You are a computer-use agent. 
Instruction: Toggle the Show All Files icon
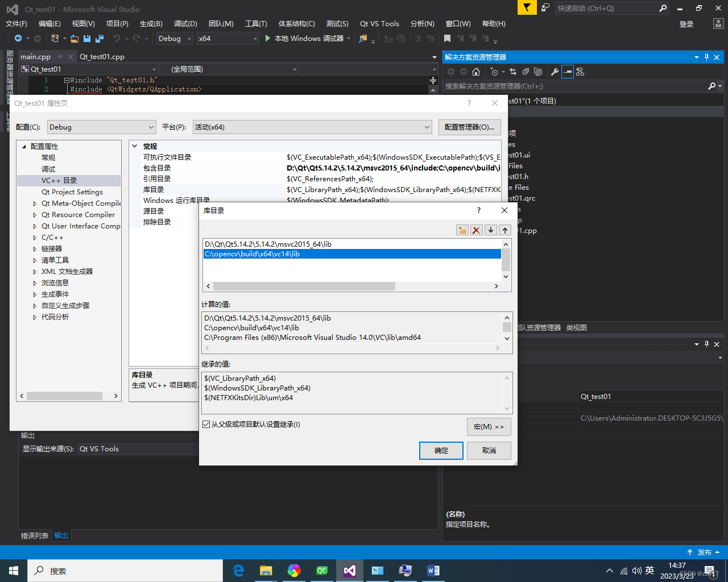click(538, 72)
